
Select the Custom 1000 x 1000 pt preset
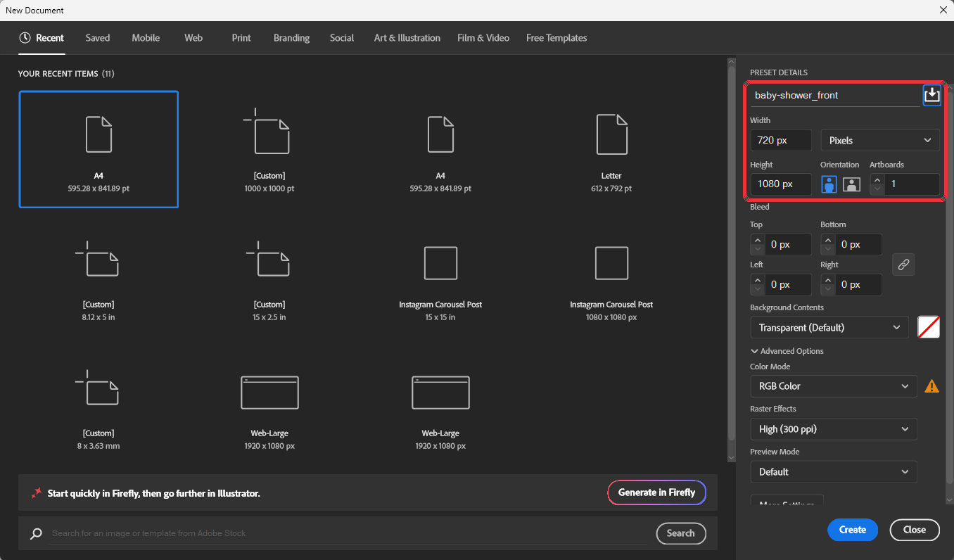tap(269, 149)
